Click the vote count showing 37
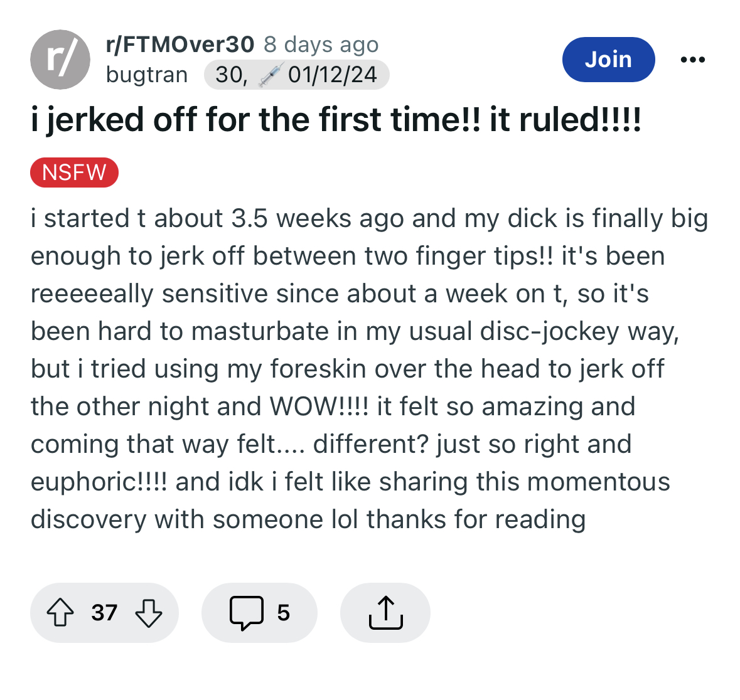740x700 pixels. [104, 613]
